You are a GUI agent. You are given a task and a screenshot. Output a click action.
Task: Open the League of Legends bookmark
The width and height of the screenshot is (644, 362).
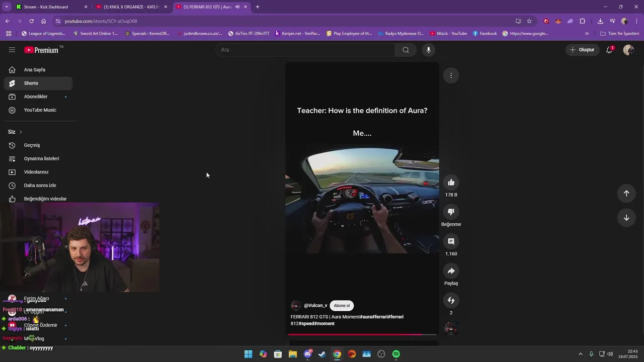[43, 34]
